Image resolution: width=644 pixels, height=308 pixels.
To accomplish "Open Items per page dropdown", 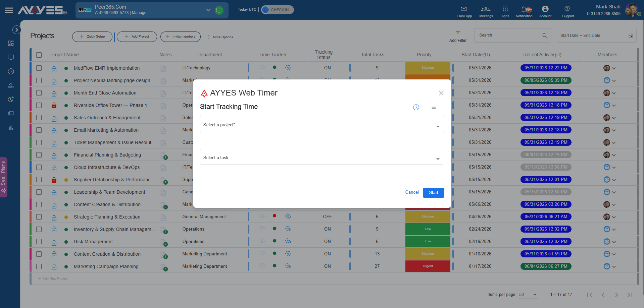I will [528, 295].
